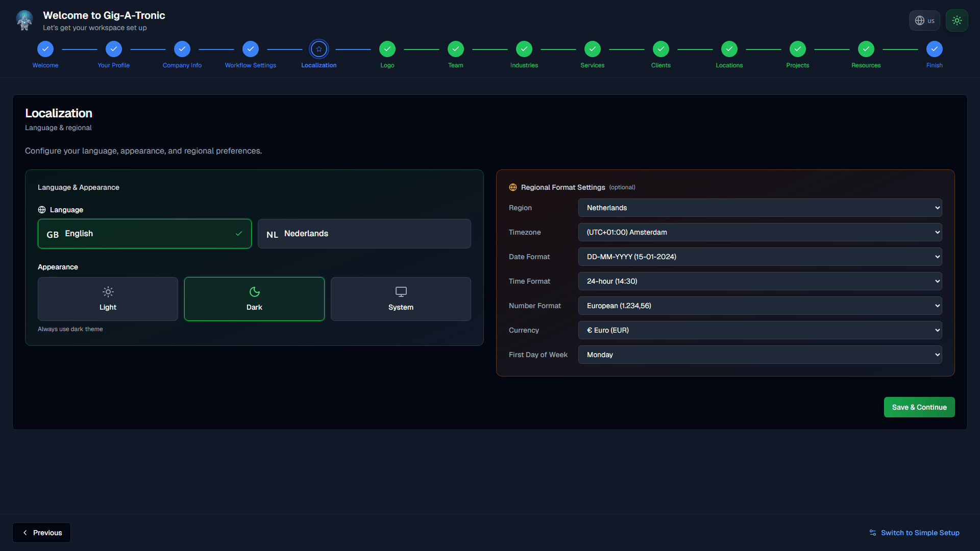Click the globe icon beside Regional Format Settings
980x551 pixels.
(513, 187)
